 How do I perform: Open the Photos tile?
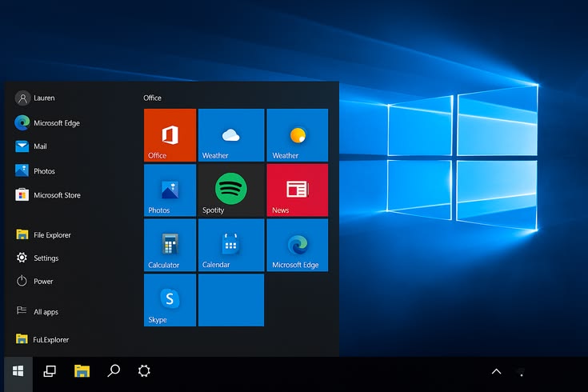pos(170,190)
